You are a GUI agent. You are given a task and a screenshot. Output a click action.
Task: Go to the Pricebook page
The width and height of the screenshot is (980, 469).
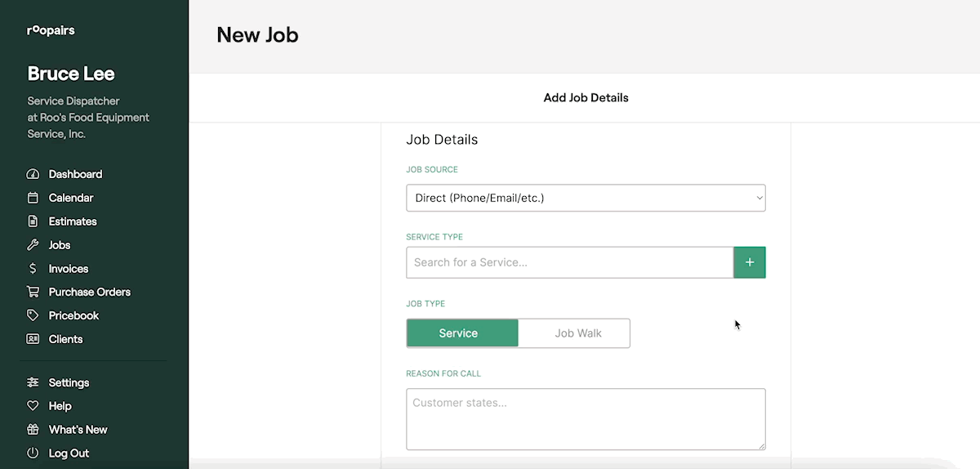[x=73, y=315]
